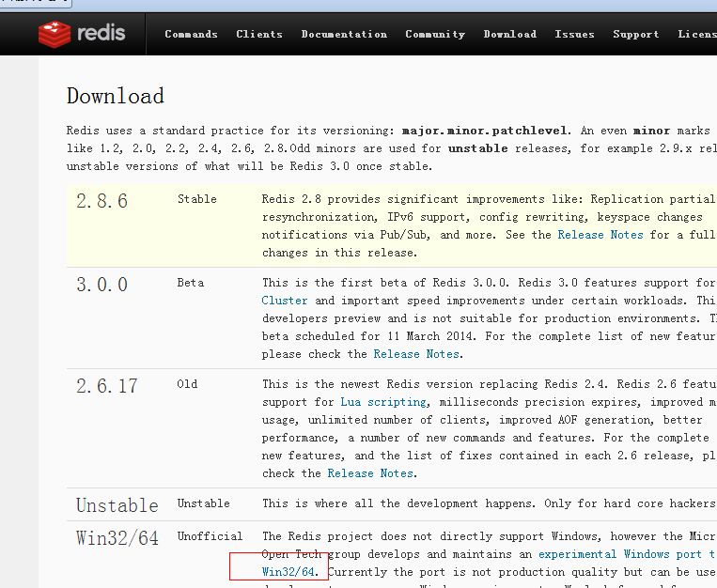Image resolution: width=717 pixels, height=588 pixels.
Task: Go to the Clients page
Action: point(259,34)
